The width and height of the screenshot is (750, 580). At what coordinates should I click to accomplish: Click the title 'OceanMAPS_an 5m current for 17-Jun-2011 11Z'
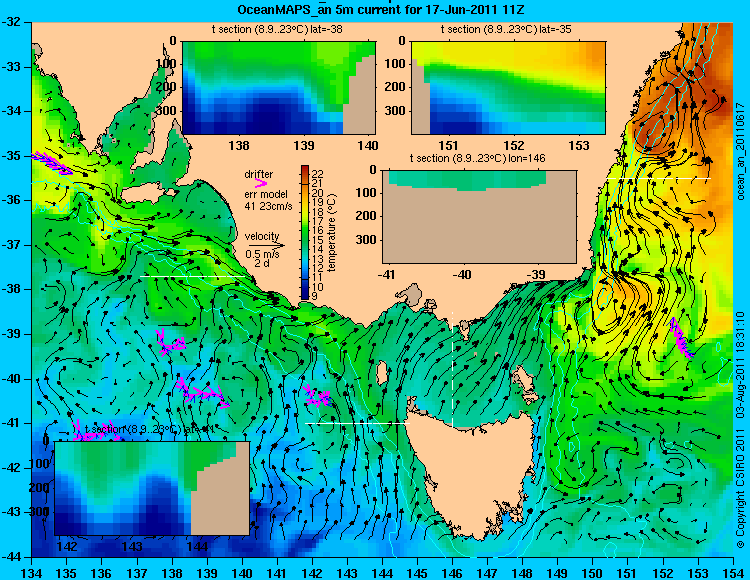pyautogui.click(x=382, y=9)
